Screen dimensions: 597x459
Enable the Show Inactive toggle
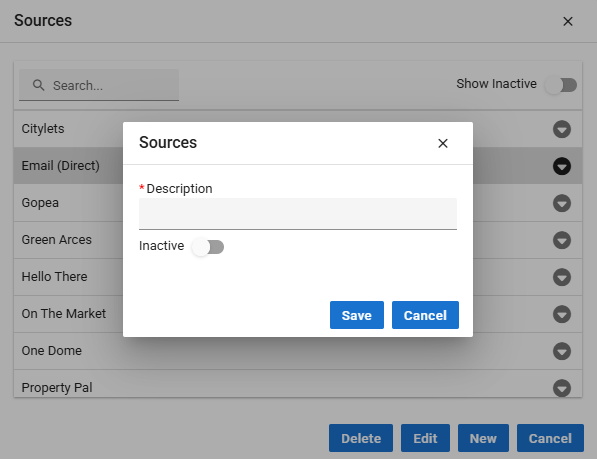(x=561, y=85)
